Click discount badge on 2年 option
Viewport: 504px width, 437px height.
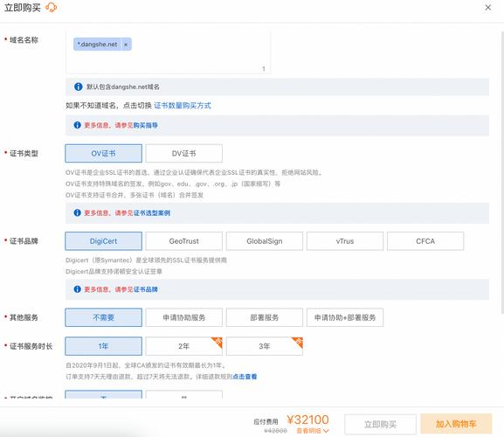click(x=217, y=342)
